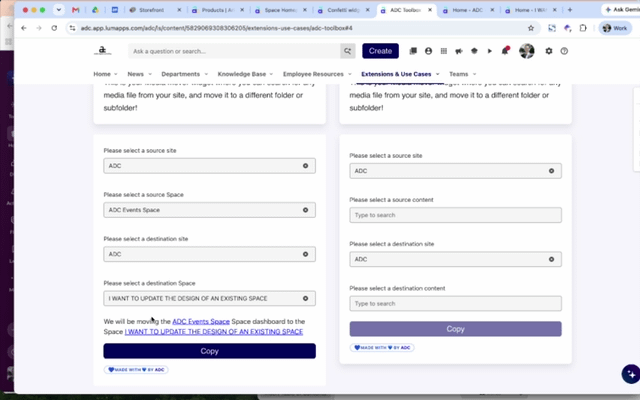Switch to the Home - ADC browser tab
The height and width of the screenshot is (400, 640).
pos(468,10)
